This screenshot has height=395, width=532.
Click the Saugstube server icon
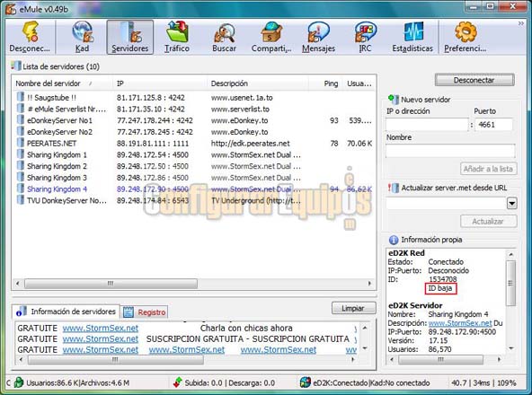pos(21,97)
